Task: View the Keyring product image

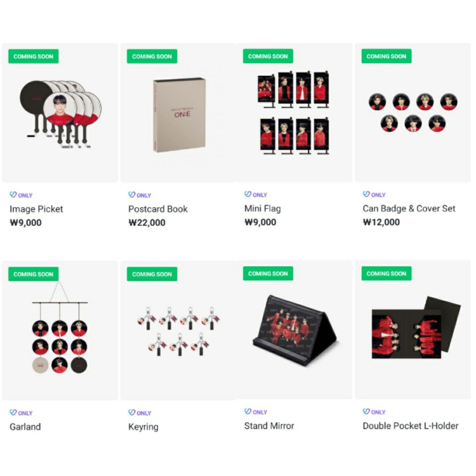Action: tap(178, 331)
